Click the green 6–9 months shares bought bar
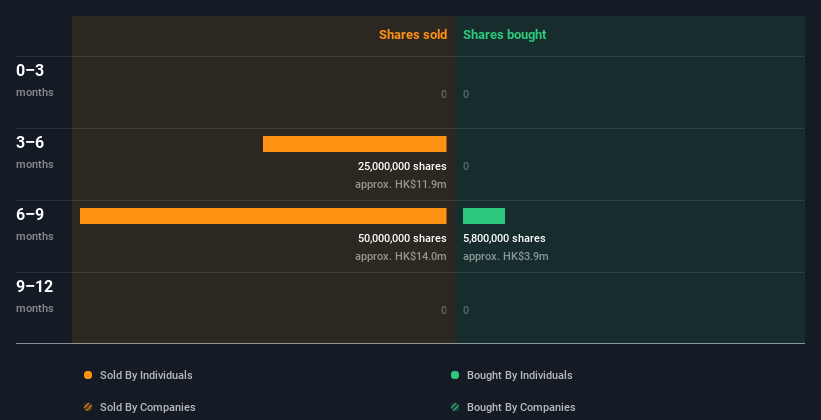 coord(484,216)
